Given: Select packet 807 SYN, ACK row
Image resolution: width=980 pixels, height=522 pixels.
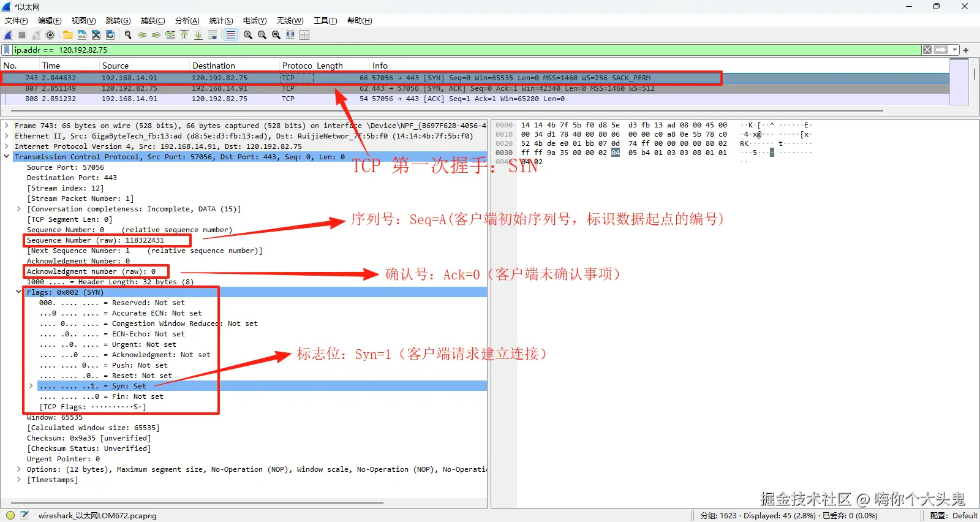Looking at the screenshot, I should 475,88.
